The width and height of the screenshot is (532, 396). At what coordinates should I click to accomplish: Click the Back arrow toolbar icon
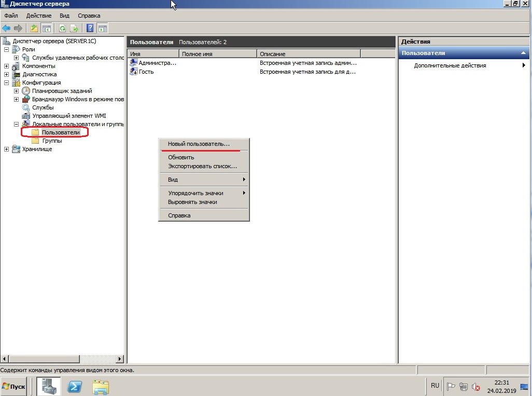pos(6,29)
